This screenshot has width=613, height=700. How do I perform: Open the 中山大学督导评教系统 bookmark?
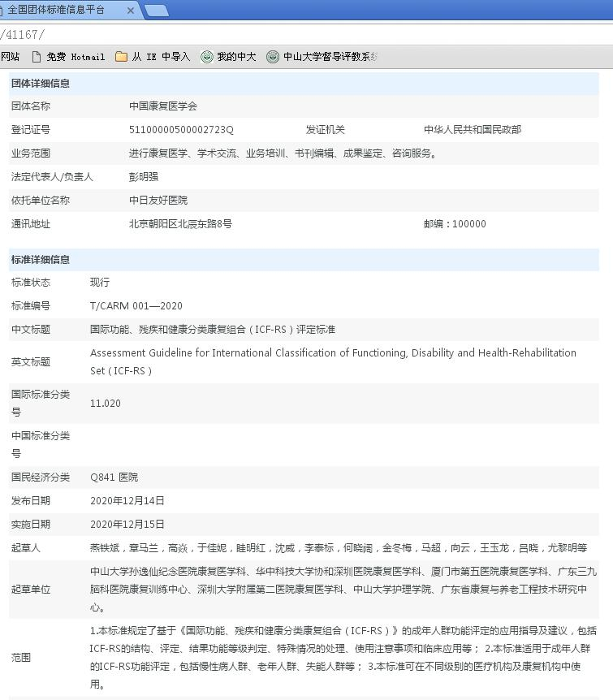pyautogui.click(x=322, y=57)
